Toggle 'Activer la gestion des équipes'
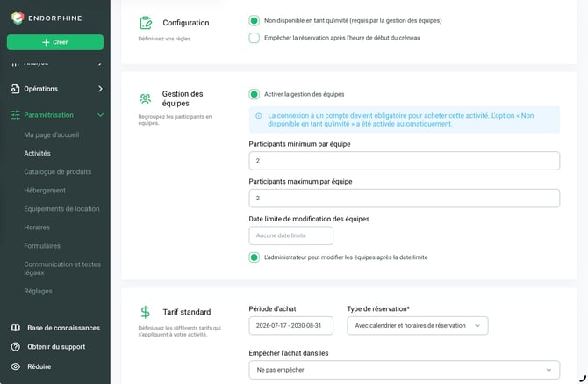Viewport: 588px width, 384px height. [x=254, y=94]
